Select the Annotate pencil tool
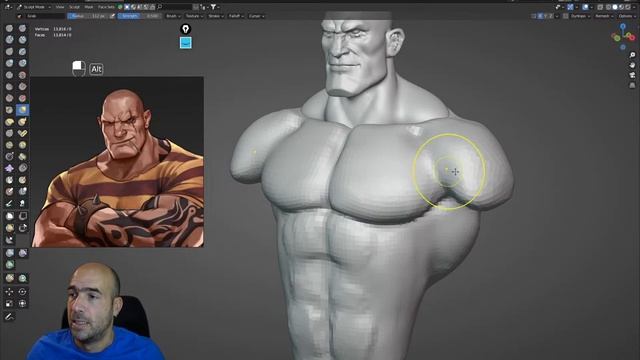This screenshot has height=360, width=640. [9, 317]
